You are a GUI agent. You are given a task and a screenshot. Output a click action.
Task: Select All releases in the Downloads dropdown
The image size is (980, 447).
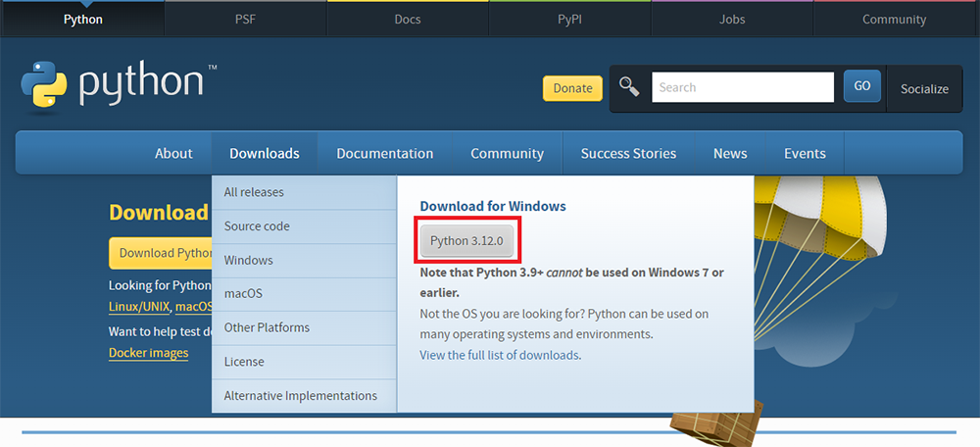(x=304, y=192)
